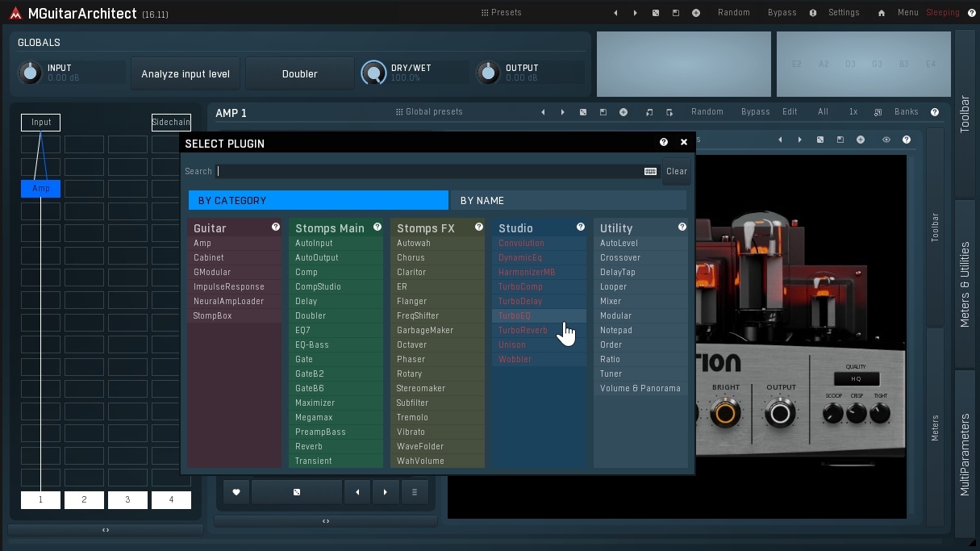
Task: Switch to the BY CATEGORY tab
Action: [x=319, y=200]
